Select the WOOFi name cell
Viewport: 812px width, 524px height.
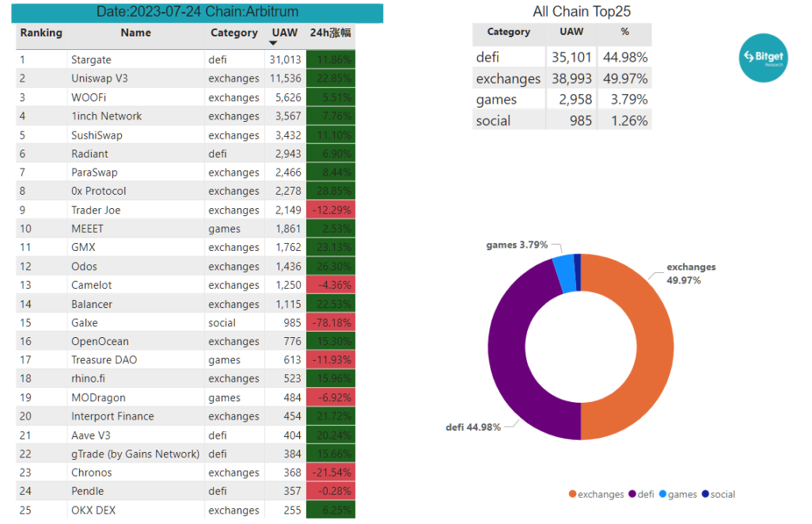[x=89, y=97]
